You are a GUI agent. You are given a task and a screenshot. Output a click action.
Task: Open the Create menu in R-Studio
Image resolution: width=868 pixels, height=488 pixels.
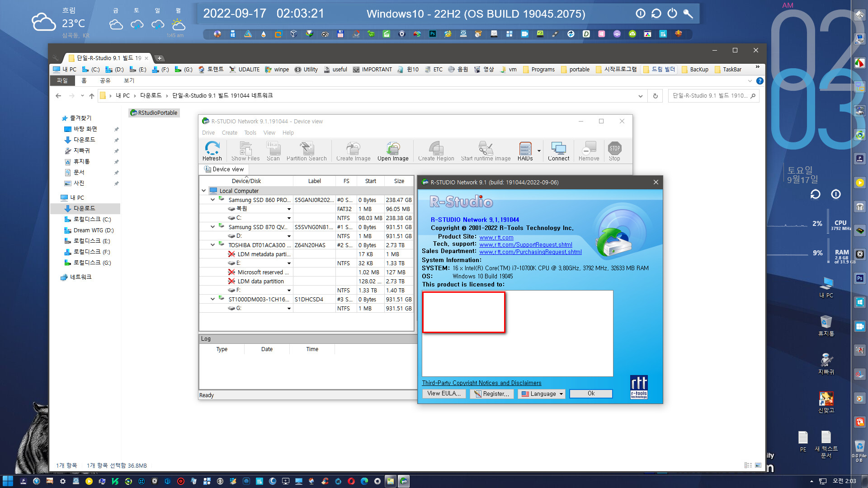[x=229, y=133]
